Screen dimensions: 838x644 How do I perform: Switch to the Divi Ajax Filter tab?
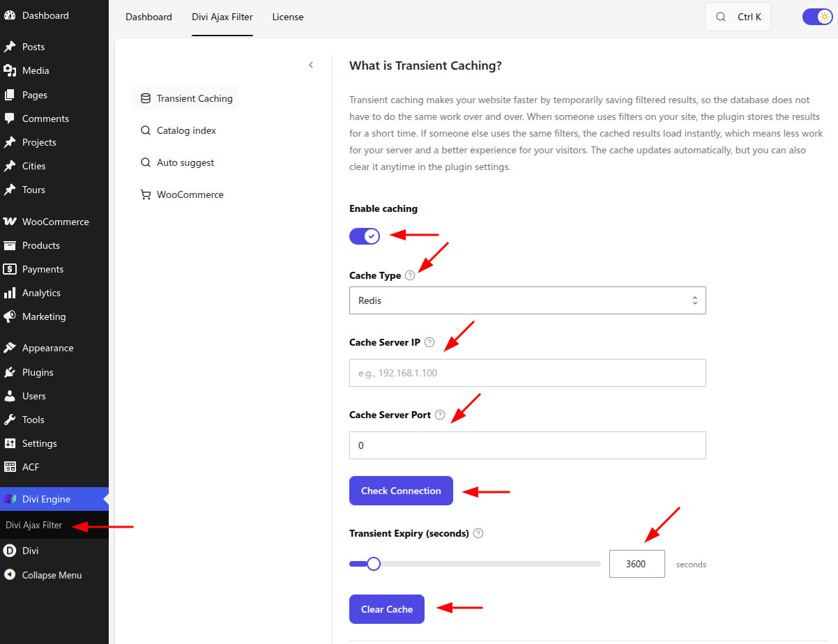[222, 17]
